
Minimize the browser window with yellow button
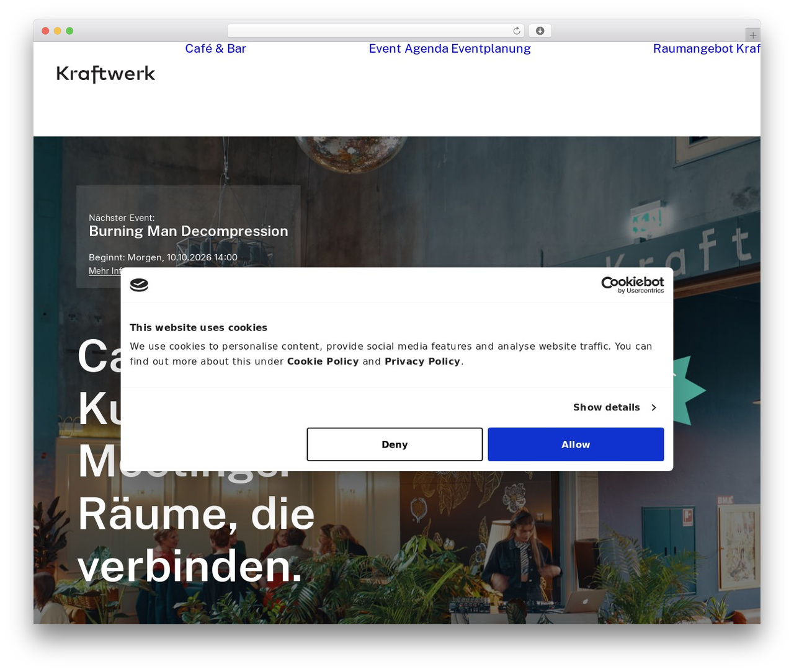coord(58,31)
